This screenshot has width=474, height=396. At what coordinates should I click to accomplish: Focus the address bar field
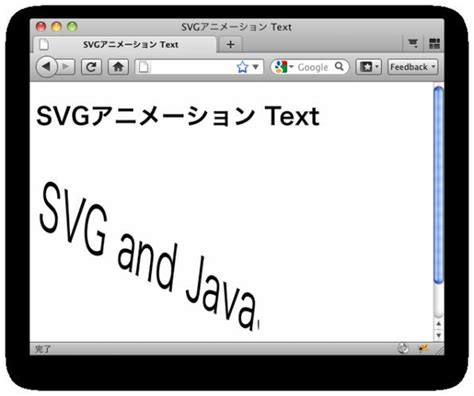(199, 67)
